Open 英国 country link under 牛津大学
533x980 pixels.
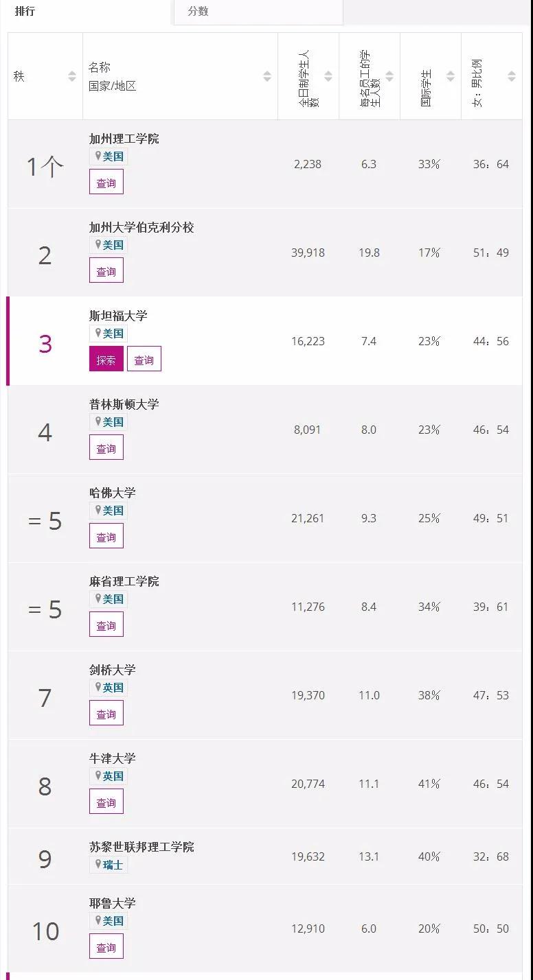(x=113, y=776)
